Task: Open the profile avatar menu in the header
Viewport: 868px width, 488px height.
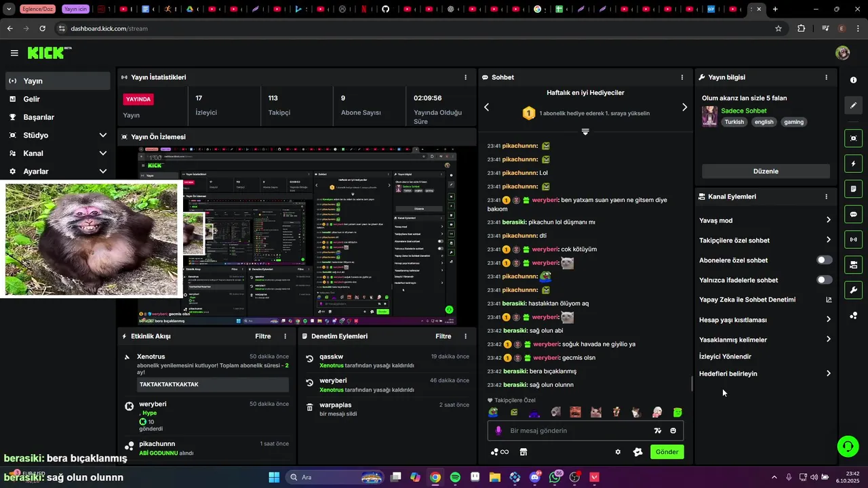Action: pos(842,53)
